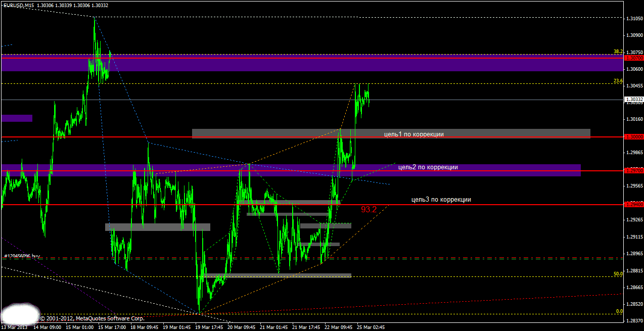The image size is (644, 331).
Task: Click the '21 Mar 01:45' time axis label
Action: [x=274, y=327]
